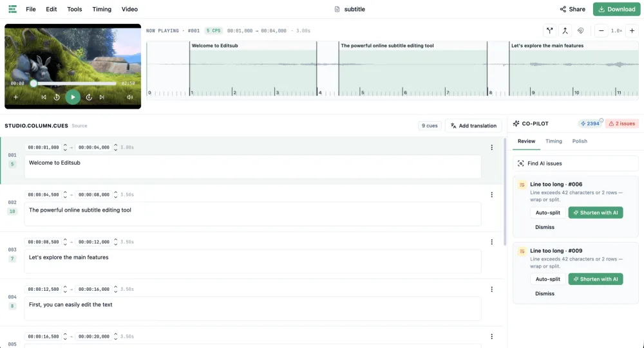Image resolution: width=644 pixels, height=348 pixels.
Task: Switch to the Polish tab in Co-Pilot
Action: pos(580,141)
